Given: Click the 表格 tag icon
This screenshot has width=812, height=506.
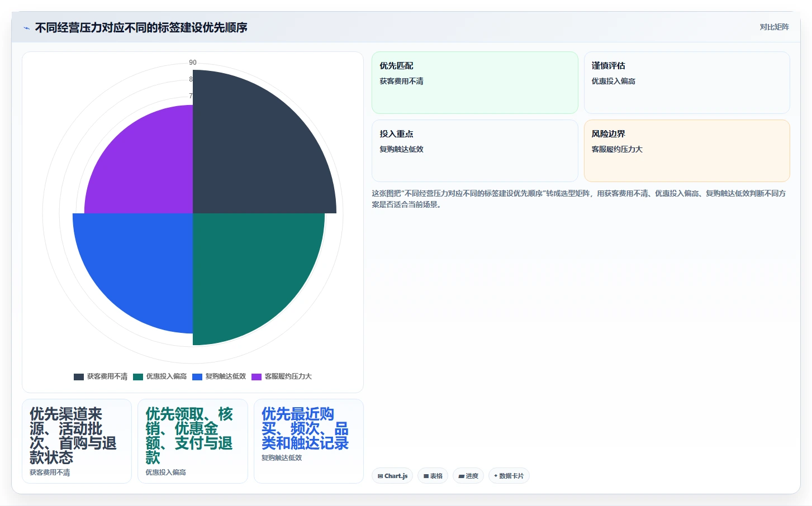Looking at the screenshot, I should pyautogui.click(x=426, y=476).
